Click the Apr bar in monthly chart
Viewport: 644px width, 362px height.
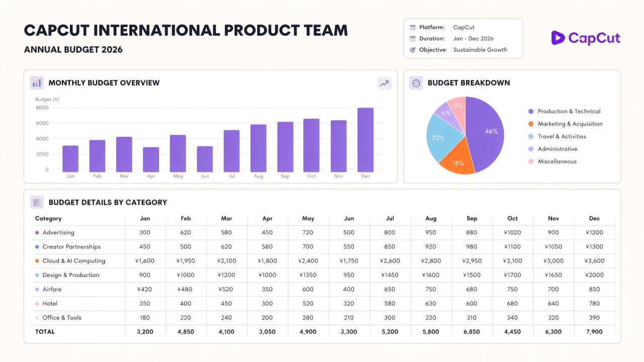[x=151, y=160]
